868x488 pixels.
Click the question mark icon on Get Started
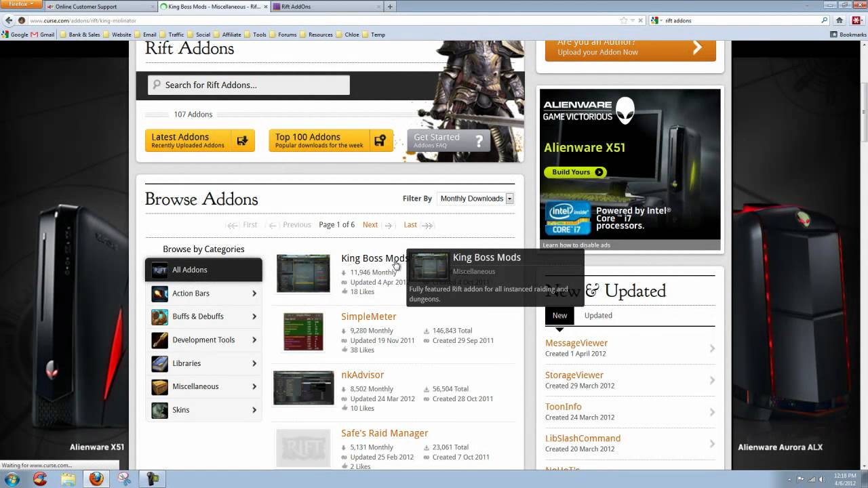479,140
